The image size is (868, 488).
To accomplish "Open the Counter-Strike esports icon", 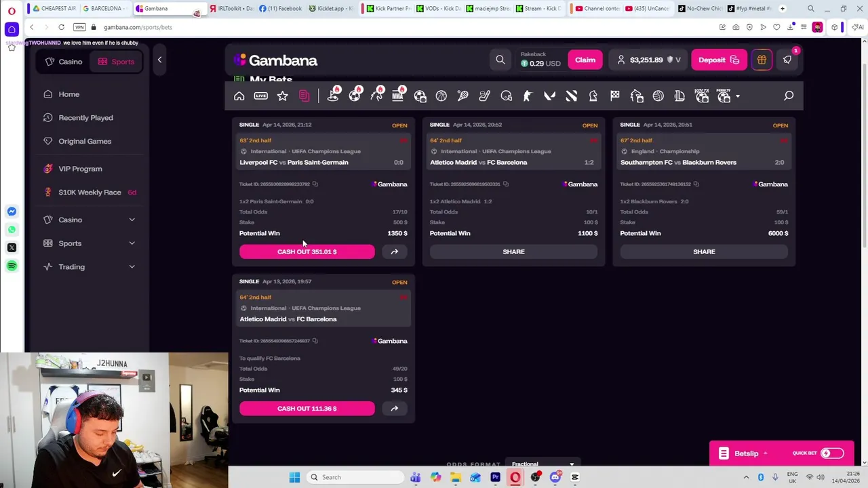I will (x=528, y=96).
